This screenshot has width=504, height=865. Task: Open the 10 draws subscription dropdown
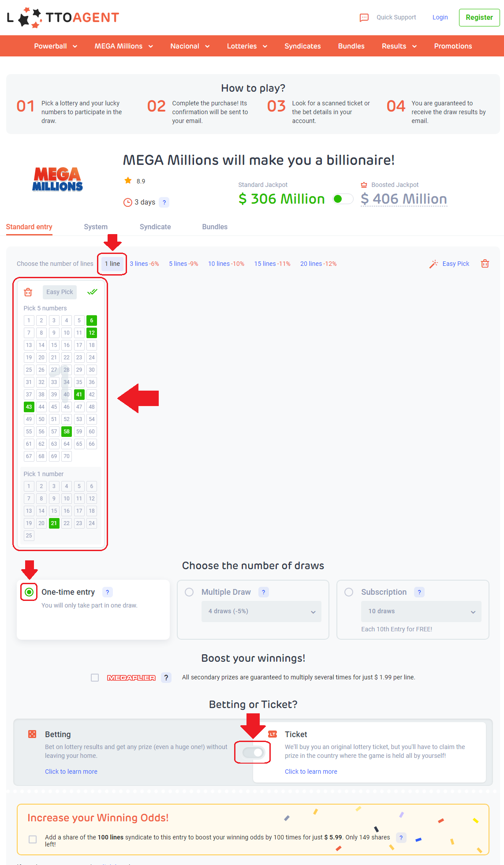pyautogui.click(x=421, y=611)
